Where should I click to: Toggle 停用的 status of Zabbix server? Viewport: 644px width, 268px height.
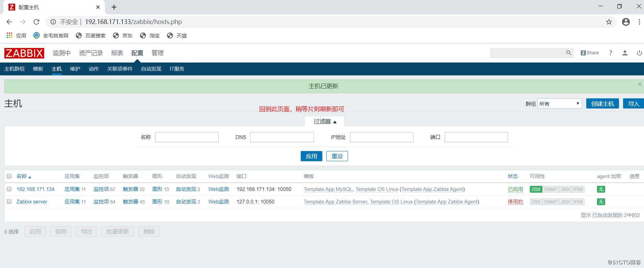coord(515,202)
